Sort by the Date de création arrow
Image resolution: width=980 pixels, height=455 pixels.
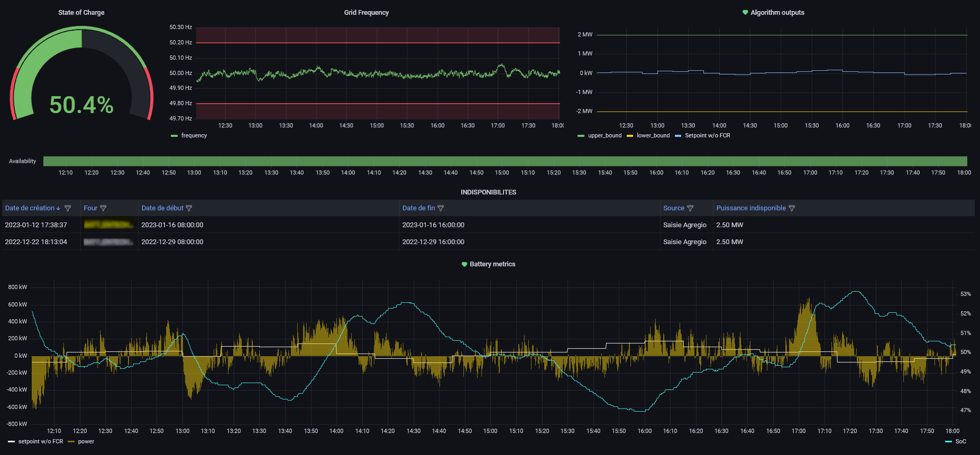58,208
